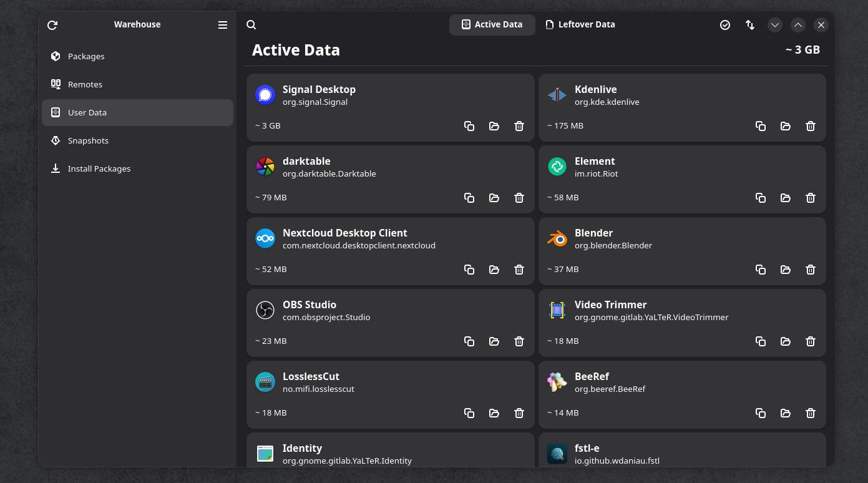The image size is (868, 483).
Task: Copy data path for Signal Desktop
Action: tap(469, 126)
